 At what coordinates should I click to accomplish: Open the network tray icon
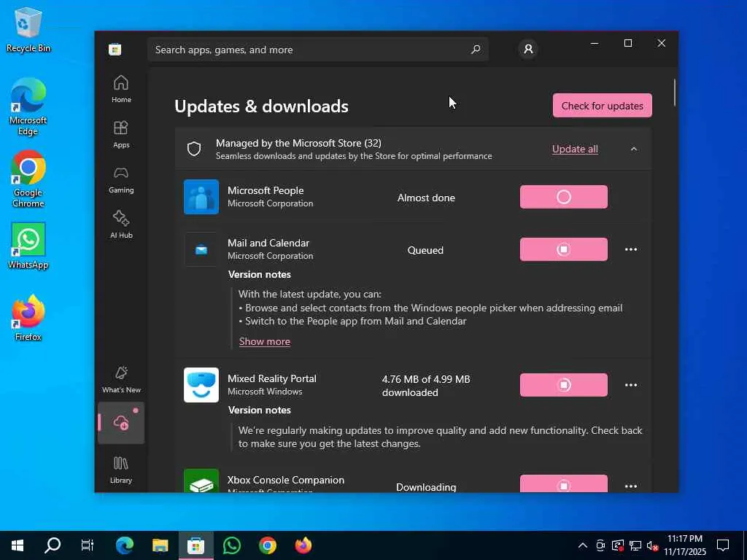pyautogui.click(x=635, y=545)
